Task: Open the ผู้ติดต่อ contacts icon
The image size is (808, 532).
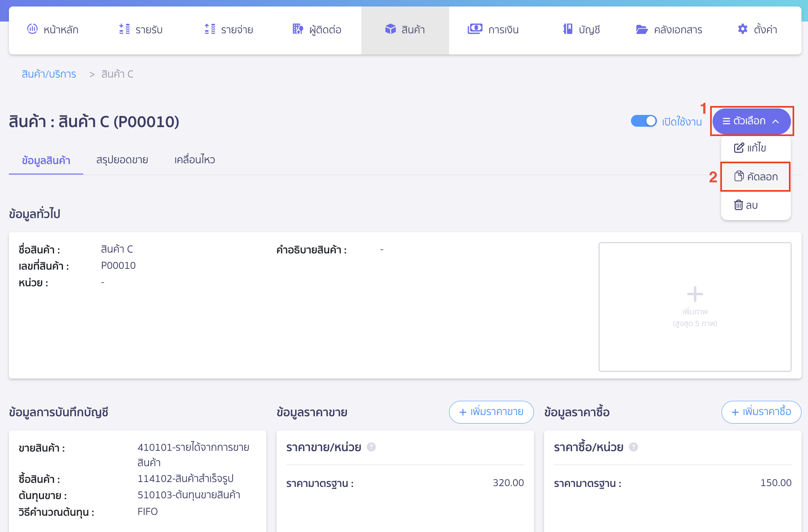Action: pos(298,29)
